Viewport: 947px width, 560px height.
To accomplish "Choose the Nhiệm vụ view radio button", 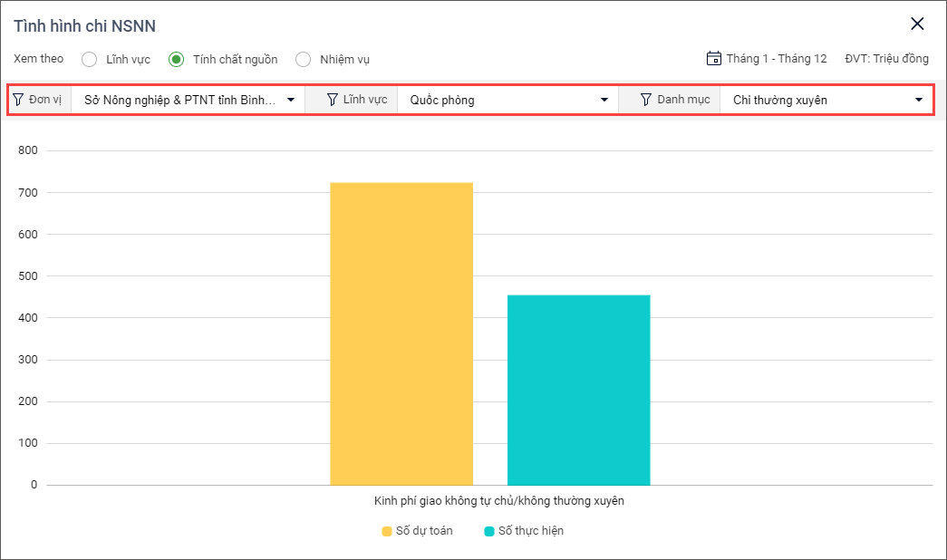I will pos(304,60).
